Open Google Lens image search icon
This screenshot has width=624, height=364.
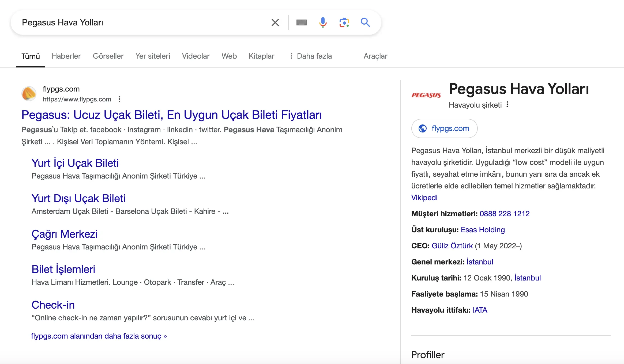pos(344,22)
